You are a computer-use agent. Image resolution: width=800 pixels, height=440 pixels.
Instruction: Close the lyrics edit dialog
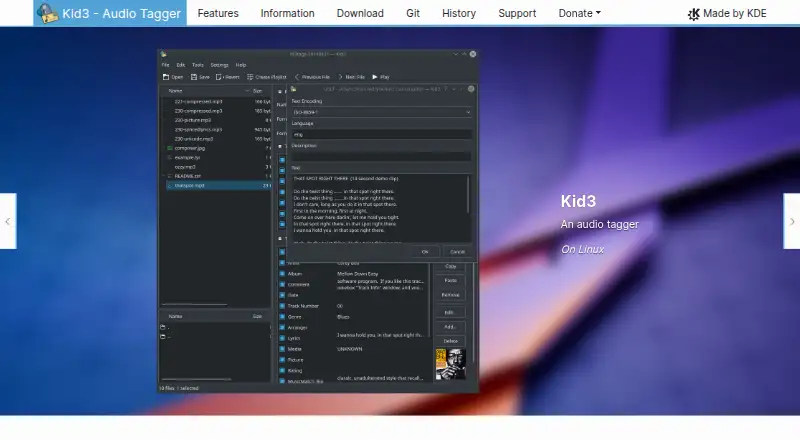point(471,89)
